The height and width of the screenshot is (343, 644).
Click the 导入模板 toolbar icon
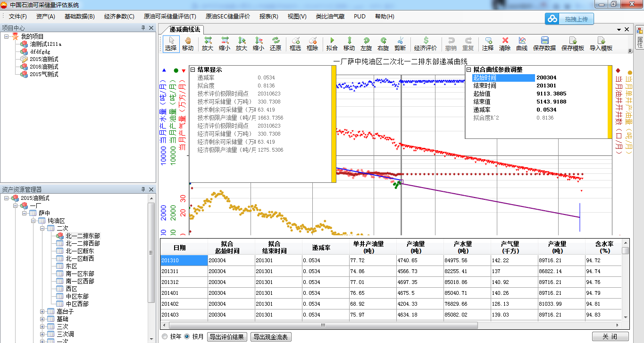[601, 43]
